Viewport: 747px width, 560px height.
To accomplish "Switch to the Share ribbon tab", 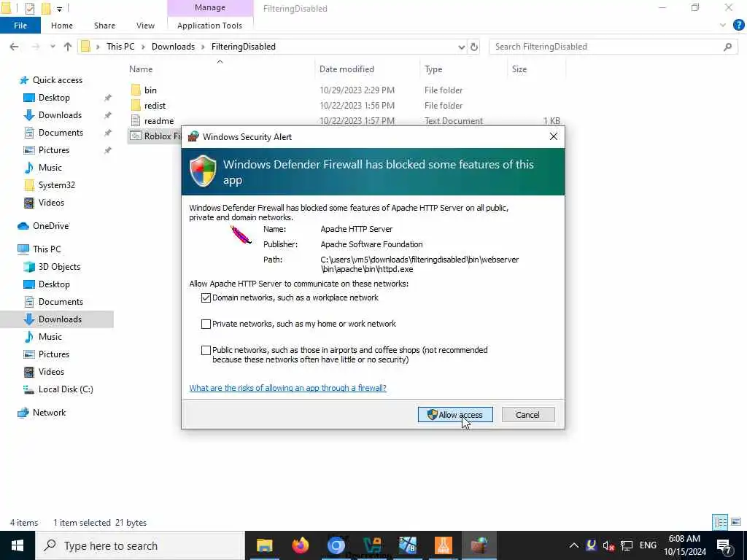I will point(104,26).
